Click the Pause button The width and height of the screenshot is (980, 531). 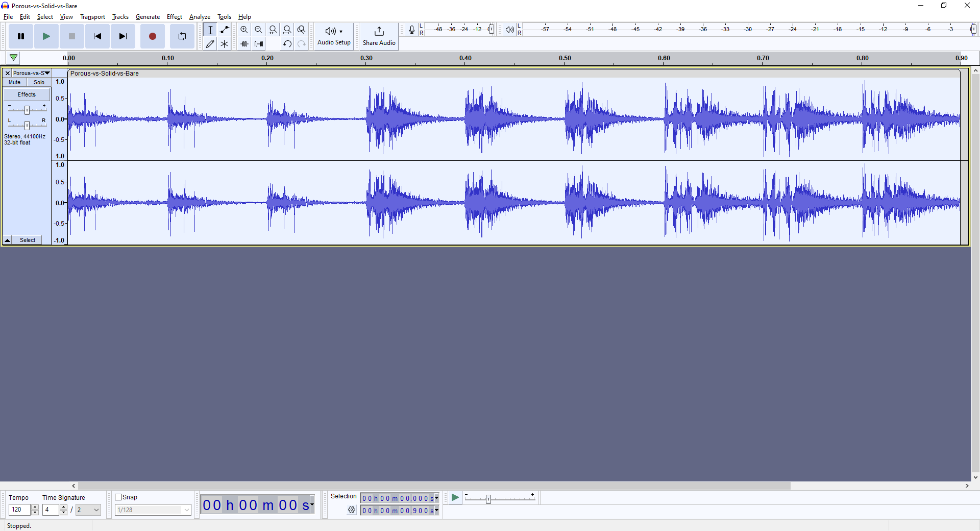coord(21,36)
